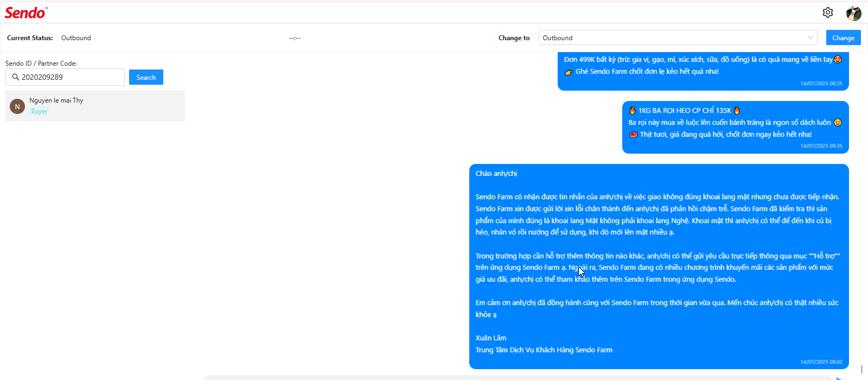Click the 14/07/2025 09:42 timestamp
The image size is (868, 380).
tap(821, 362)
